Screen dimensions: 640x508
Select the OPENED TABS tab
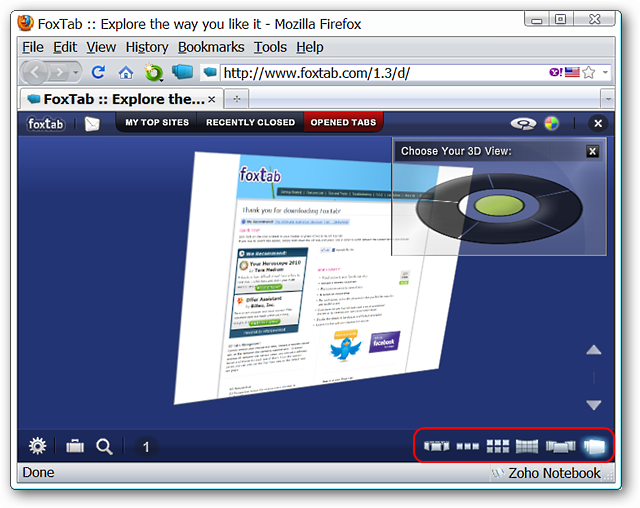(343, 122)
